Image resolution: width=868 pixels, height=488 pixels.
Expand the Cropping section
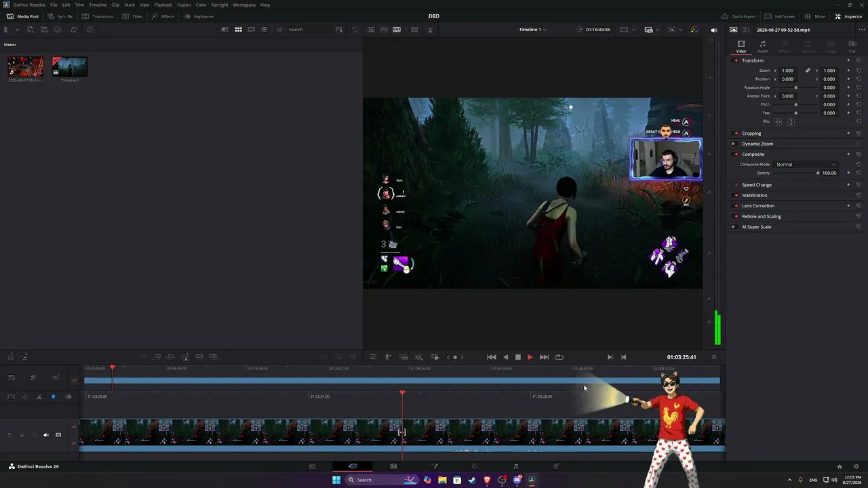pos(751,134)
